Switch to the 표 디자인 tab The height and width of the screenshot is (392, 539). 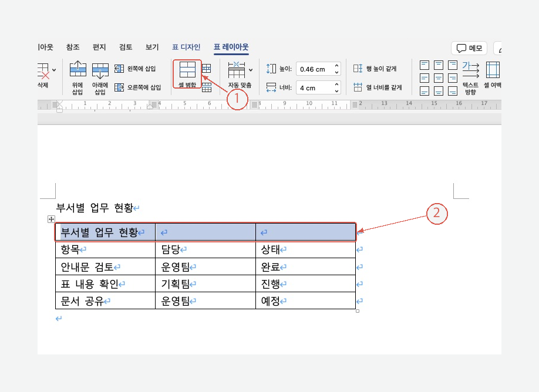[186, 47]
